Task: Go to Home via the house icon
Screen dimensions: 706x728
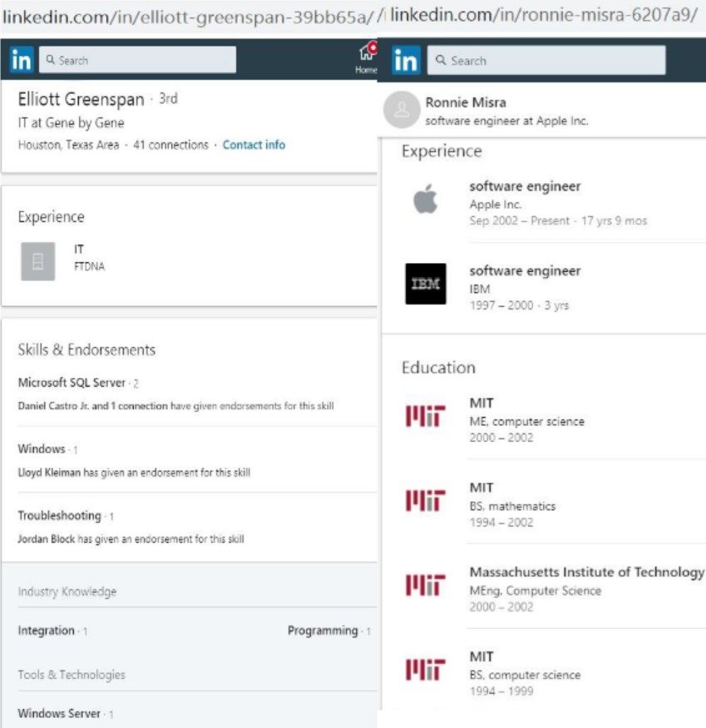Action: (368, 57)
